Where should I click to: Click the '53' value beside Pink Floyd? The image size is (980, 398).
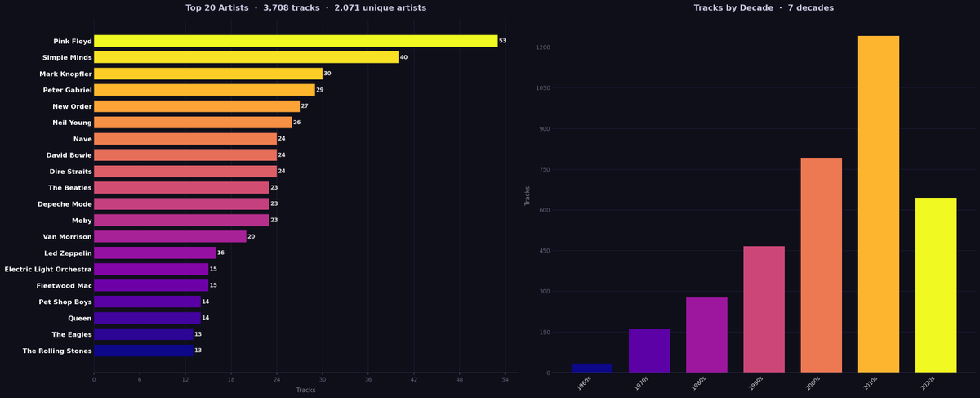pos(503,41)
